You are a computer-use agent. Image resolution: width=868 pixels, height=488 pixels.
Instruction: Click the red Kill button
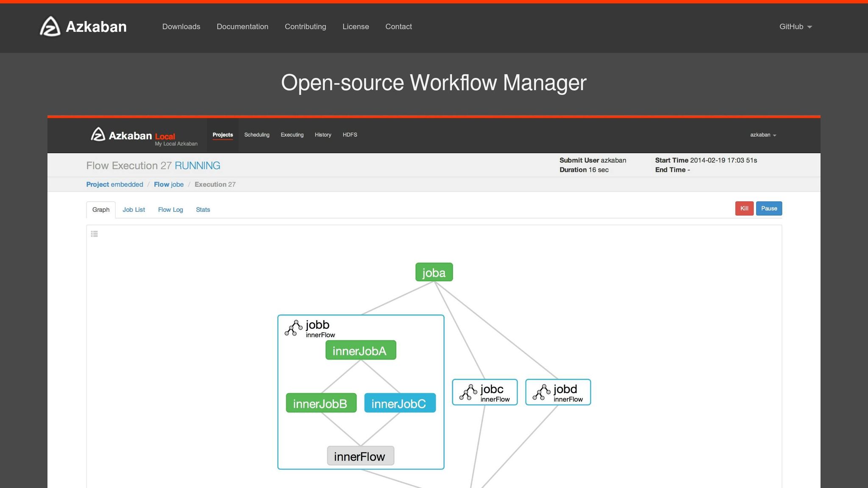pos(744,208)
